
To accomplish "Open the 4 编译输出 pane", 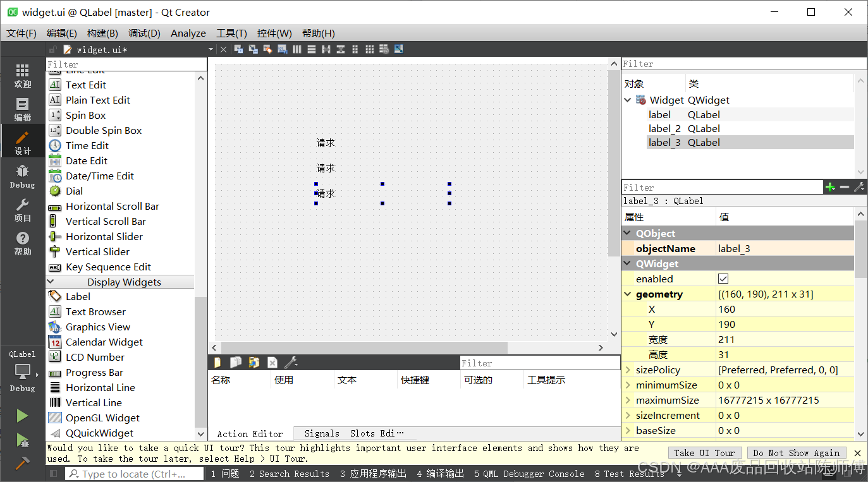I will click(440, 473).
